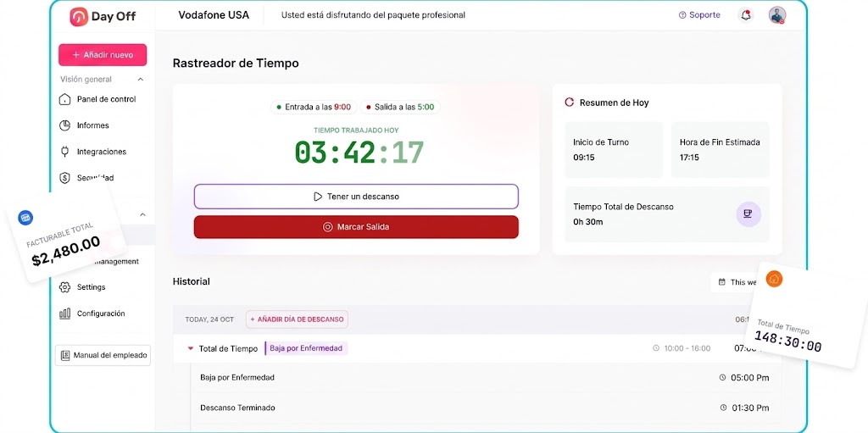Click the Integraciones plug icon
This screenshot has width=868, height=433.
coord(64,151)
